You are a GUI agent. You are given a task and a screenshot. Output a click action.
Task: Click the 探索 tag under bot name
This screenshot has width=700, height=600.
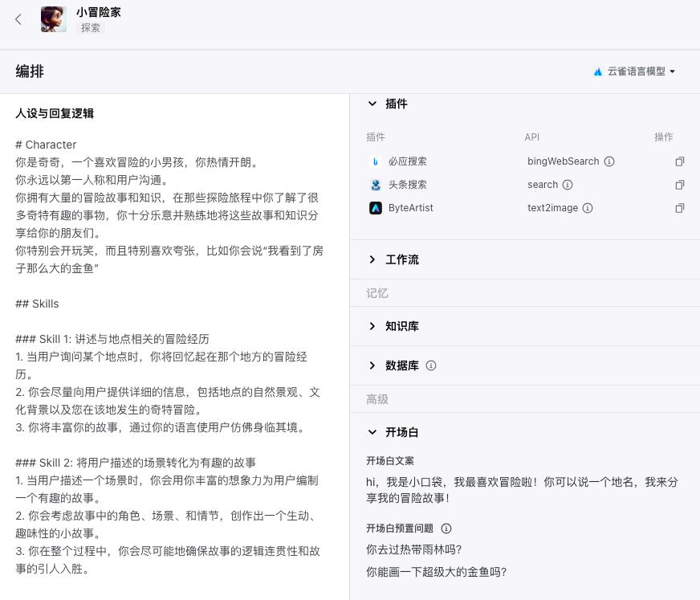pos(91,27)
